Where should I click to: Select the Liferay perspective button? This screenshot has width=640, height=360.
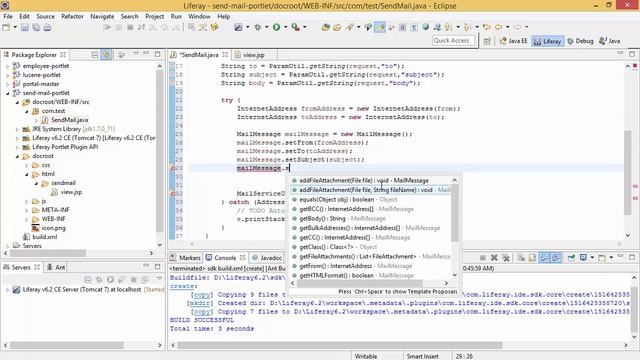(547, 41)
